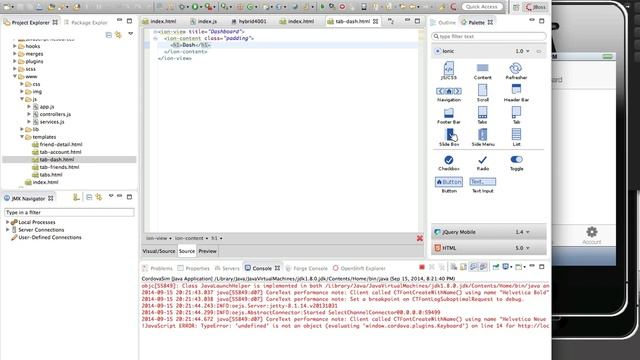Insert a Radio widget from the palette

482,162
